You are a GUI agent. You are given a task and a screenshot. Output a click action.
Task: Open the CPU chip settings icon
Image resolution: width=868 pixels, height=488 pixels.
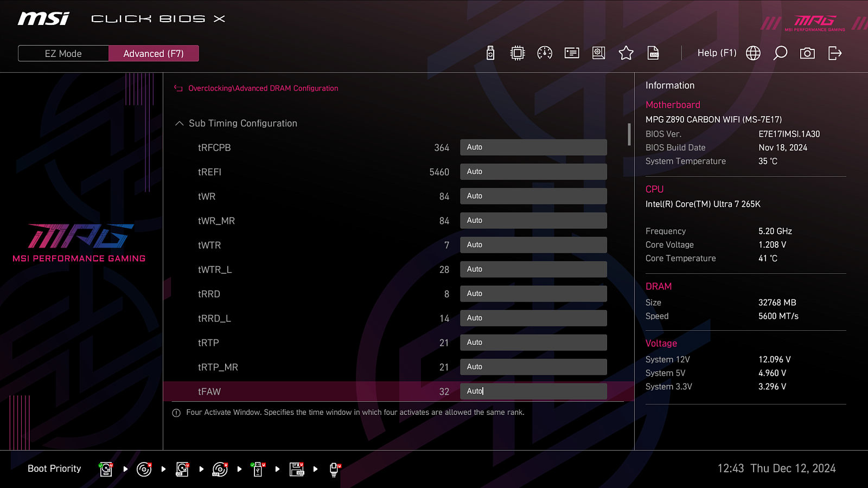point(518,53)
